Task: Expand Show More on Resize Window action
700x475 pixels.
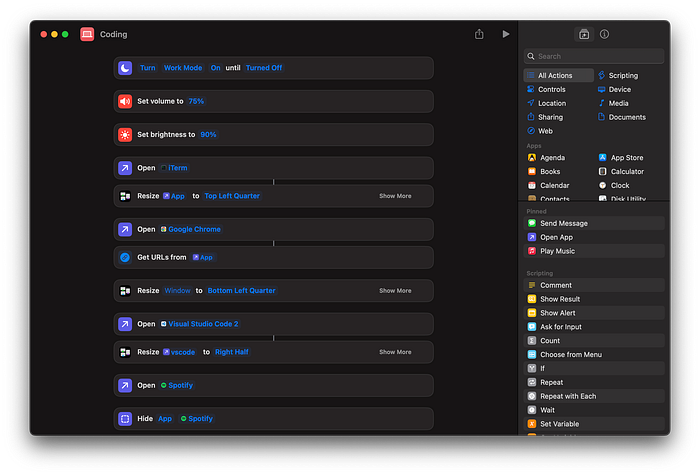Action: click(395, 291)
